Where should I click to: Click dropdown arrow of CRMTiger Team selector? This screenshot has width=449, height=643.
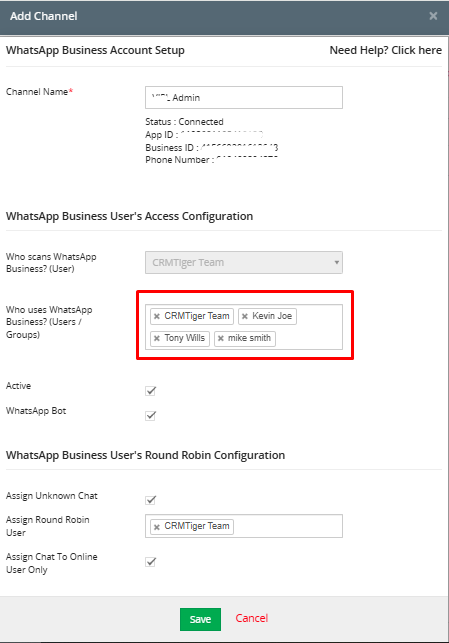336,262
